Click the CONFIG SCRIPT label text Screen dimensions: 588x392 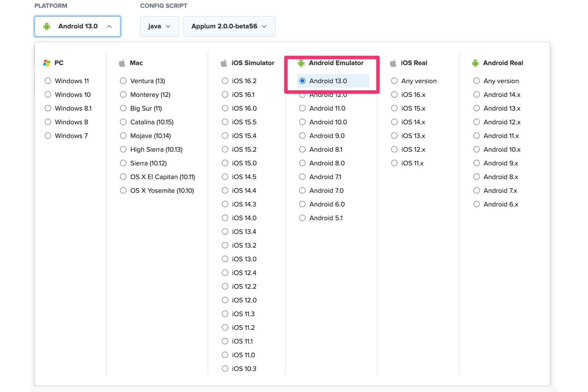point(164,6)
